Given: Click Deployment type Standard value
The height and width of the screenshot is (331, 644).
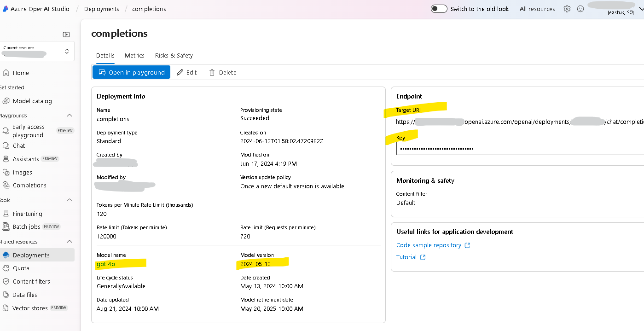Looking at the screenshot, I should pos(109,141).
